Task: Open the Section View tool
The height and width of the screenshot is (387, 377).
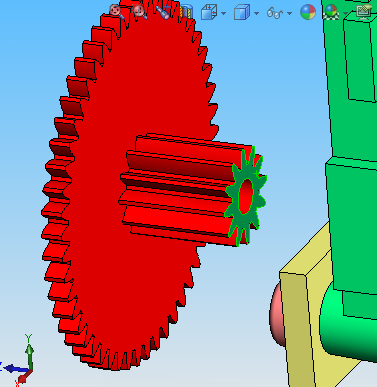Action: (186, 12)
